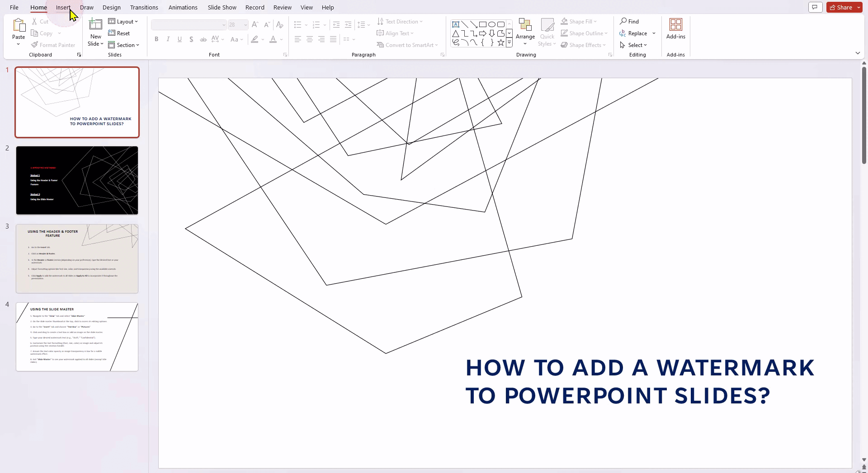This screenshot has height=473, width=868.
Task: Select slide 3 thumbnail in the panel
Action: point(77,258)
